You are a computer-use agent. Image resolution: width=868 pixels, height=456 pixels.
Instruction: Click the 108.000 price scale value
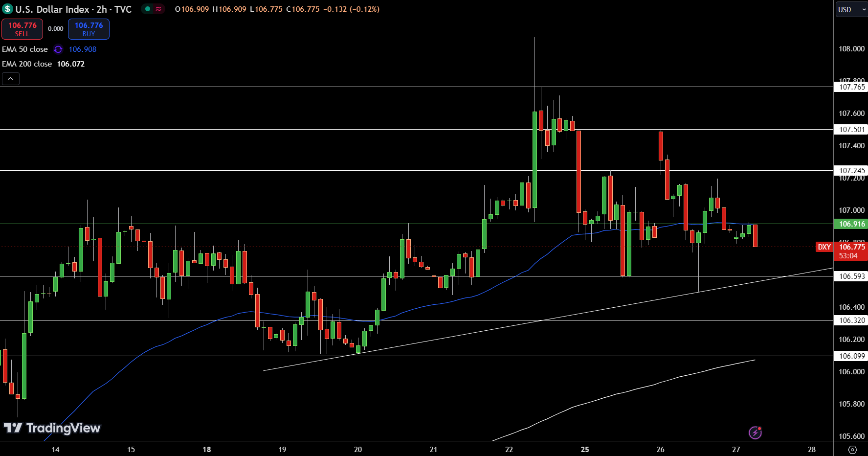pos(851,49)
